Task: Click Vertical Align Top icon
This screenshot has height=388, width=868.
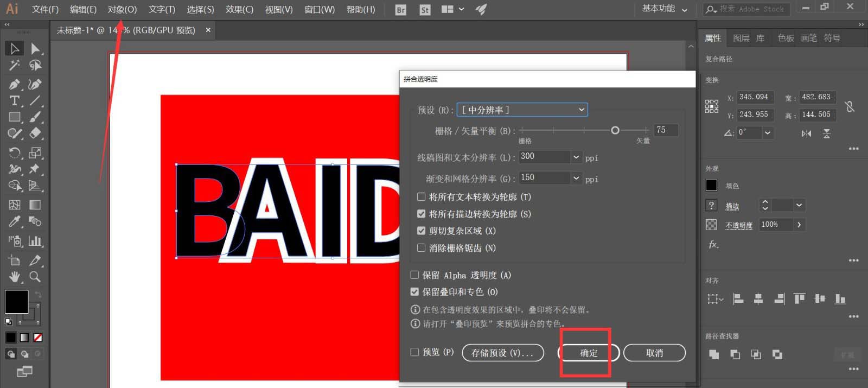Action: point(799,298)
